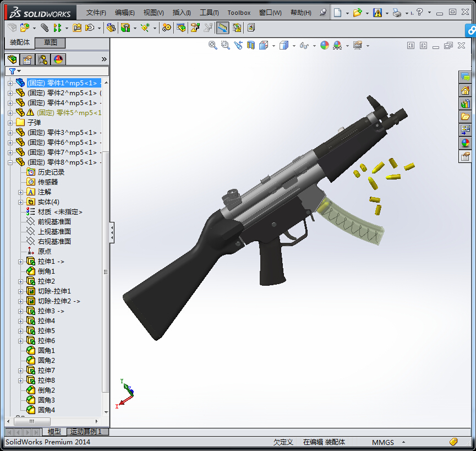Open Appearances task pane color ball
476x451 pixels.
465,143
